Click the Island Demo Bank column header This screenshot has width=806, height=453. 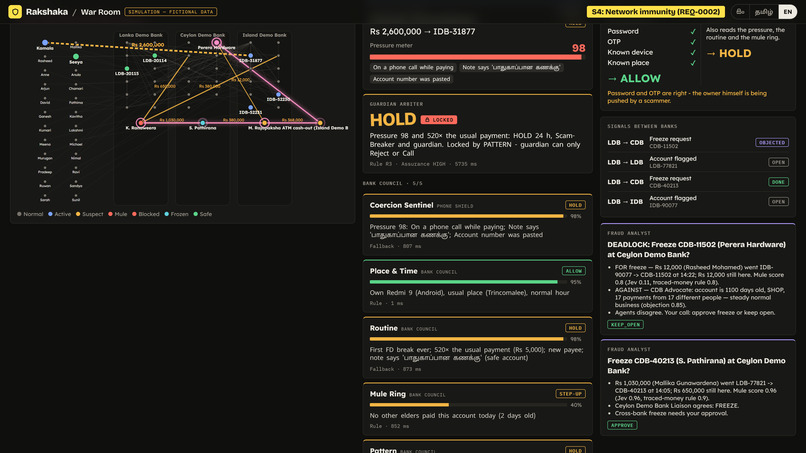pos(264,35)
